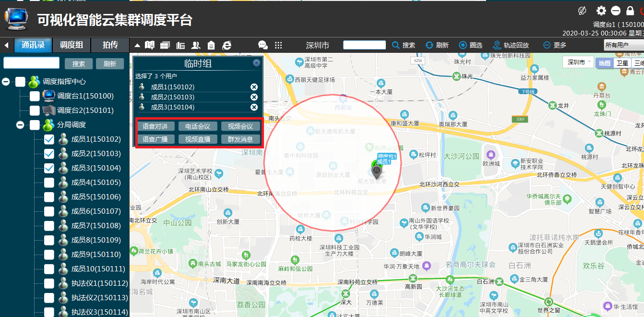This screenshot has height=317, width=644.
Task: Check the 成员4(150105) checkbox
Action: point(49,183)
